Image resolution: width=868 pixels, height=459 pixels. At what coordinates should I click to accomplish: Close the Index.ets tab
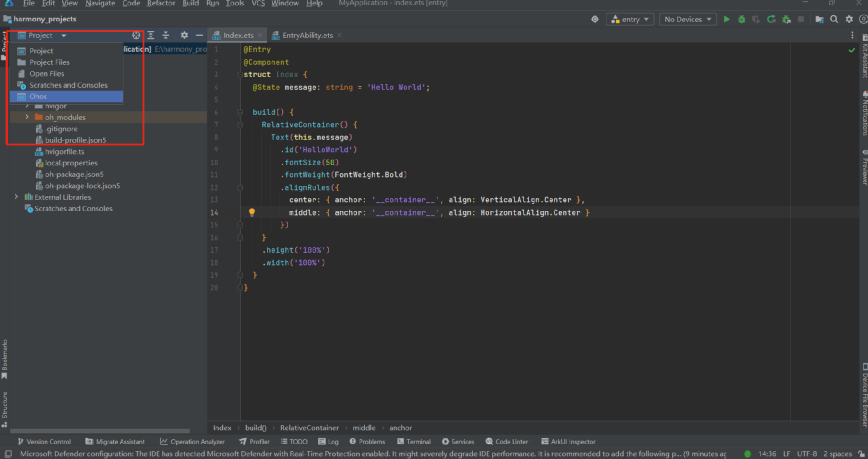260,35
